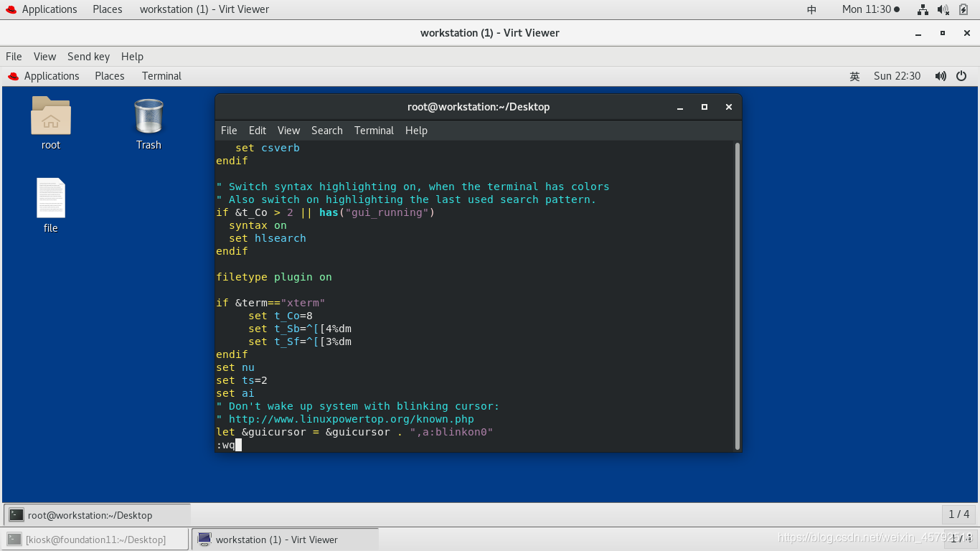
Task: Open the guest Applications menu
Action: (52, 76)
